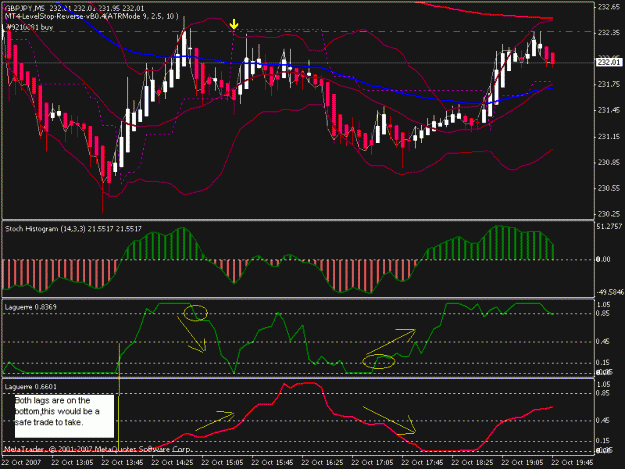The height and width of the screenshot is (469, 625).
Task: Click 0.15 on the red Laguerre scale
Action: click(603, 441)
